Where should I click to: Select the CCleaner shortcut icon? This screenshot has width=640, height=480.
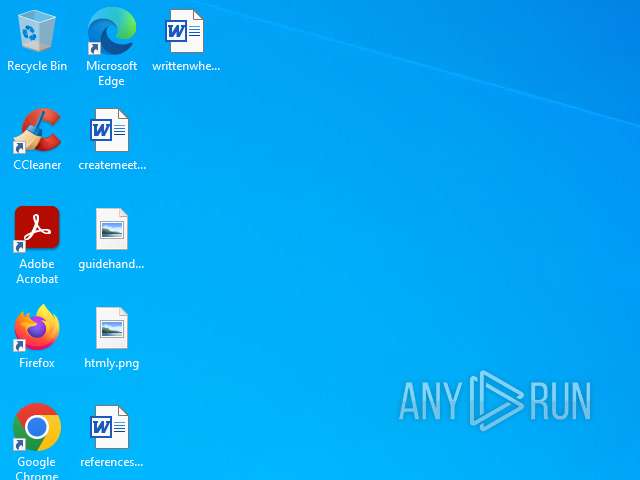pyautogui.click(x=37, y=130)
